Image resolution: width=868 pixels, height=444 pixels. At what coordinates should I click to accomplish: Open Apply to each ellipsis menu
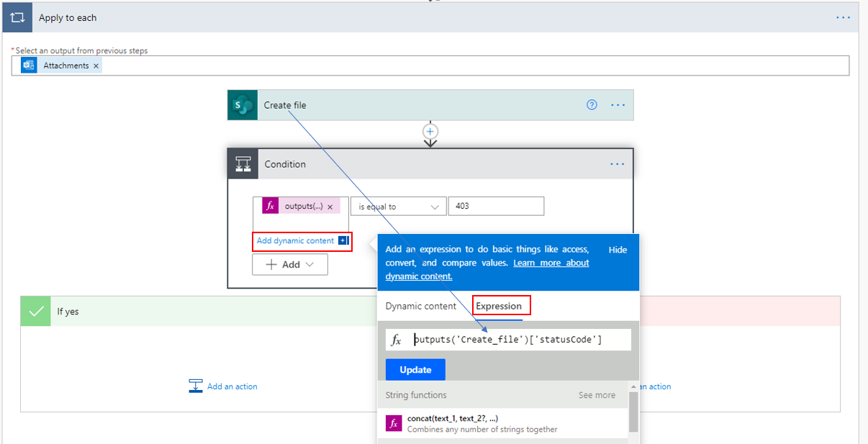pyautogui.click(x=844, y=17)
